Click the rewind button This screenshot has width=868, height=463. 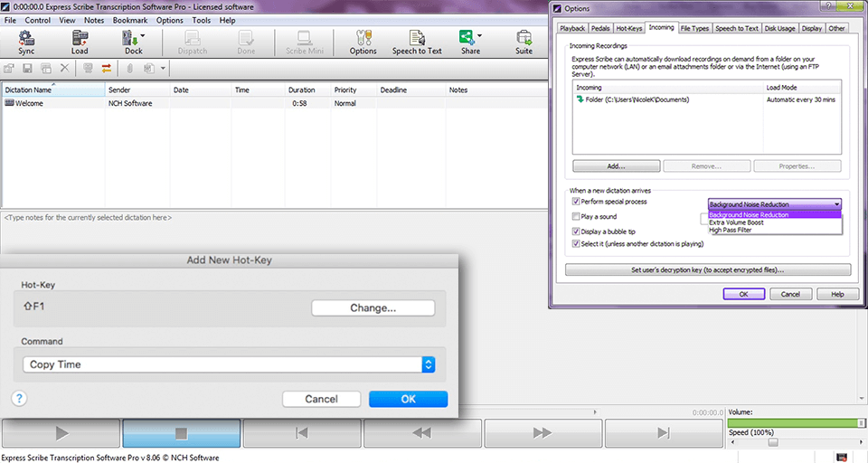(x=422, y=433)
